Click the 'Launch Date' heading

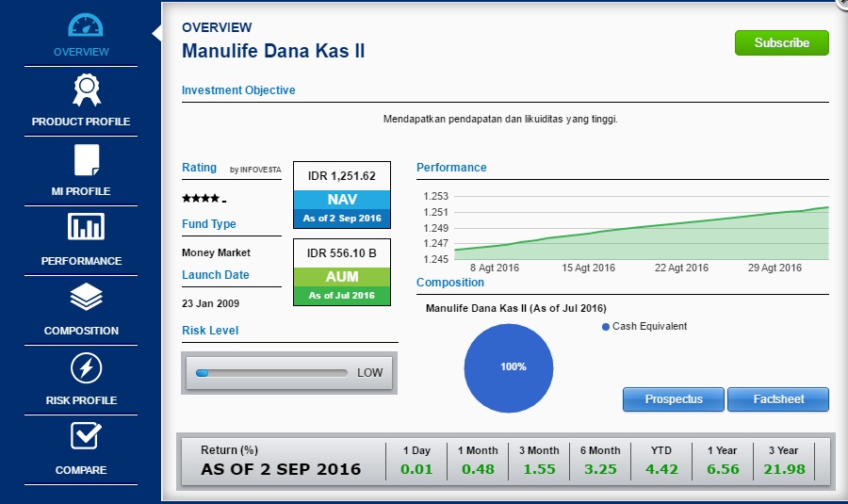click(x=215, y=275)
